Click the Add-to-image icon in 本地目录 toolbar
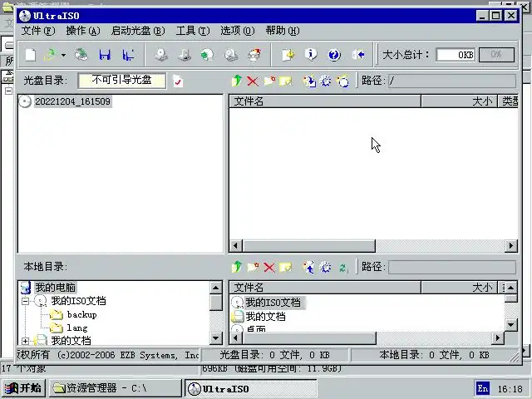Image resolution: width=532 pixels, height=399 pixels. 308,268
